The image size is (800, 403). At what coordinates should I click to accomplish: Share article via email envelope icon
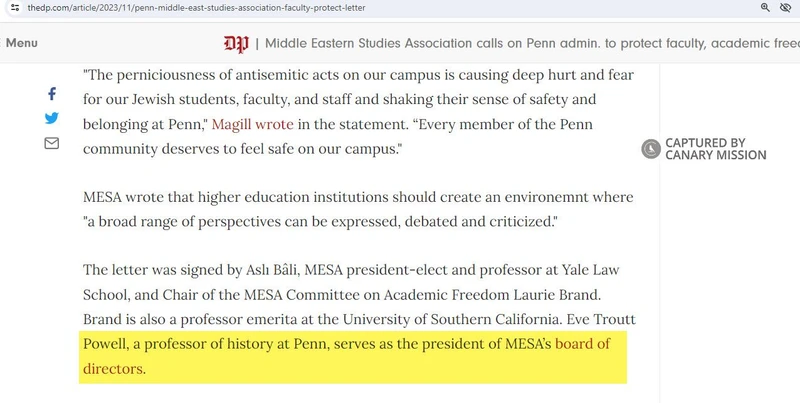[x=52, y=143]
